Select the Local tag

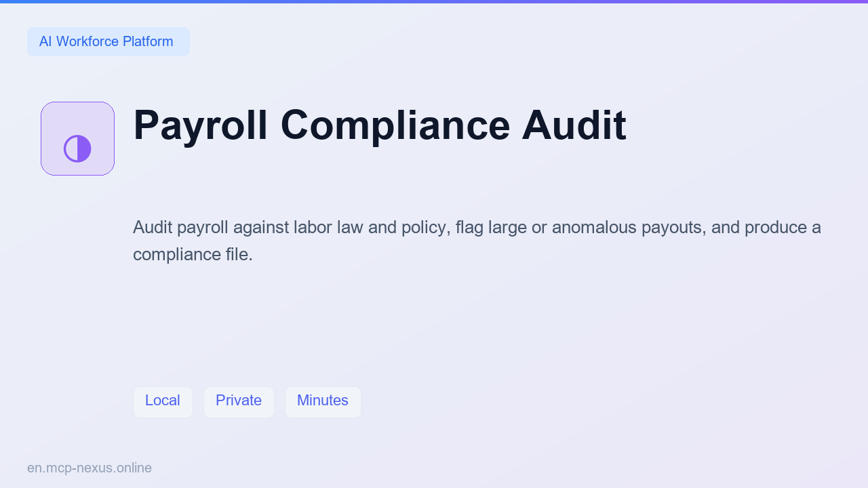coord(163,402)
